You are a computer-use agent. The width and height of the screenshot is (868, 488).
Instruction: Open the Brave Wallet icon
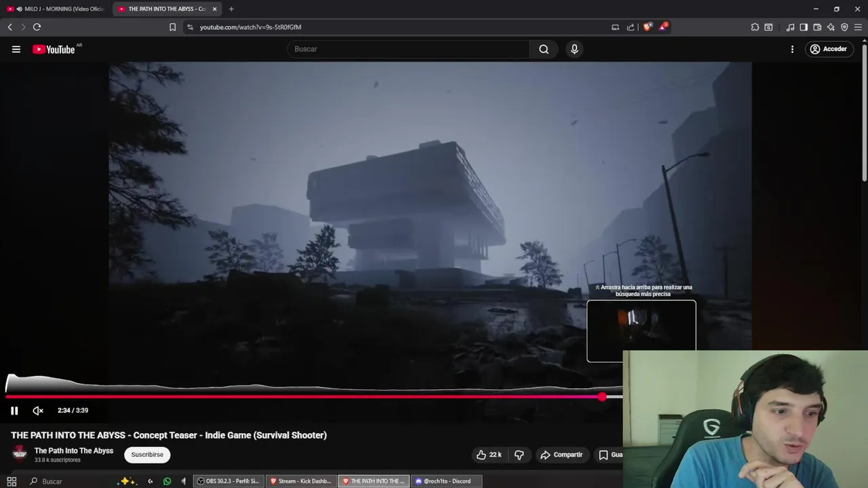click(x=817, y=27)
